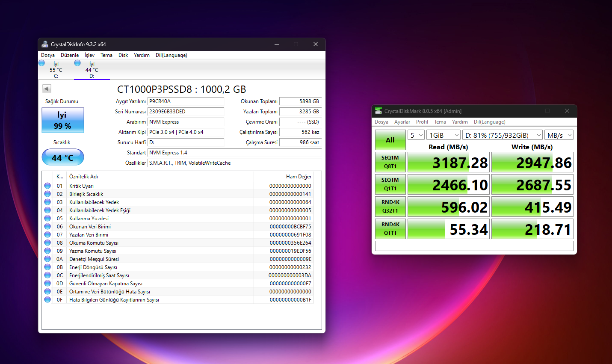Click status orb for Hata Bilgileri Günlüğü row
Image resolution: width=612 pixels, height=364 pixels.
click(47, 299)
